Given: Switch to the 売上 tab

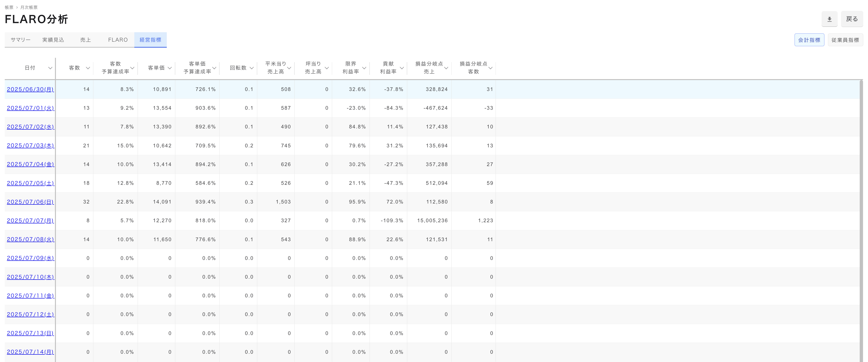Looking at the screenshot, I should click(86, 40).
